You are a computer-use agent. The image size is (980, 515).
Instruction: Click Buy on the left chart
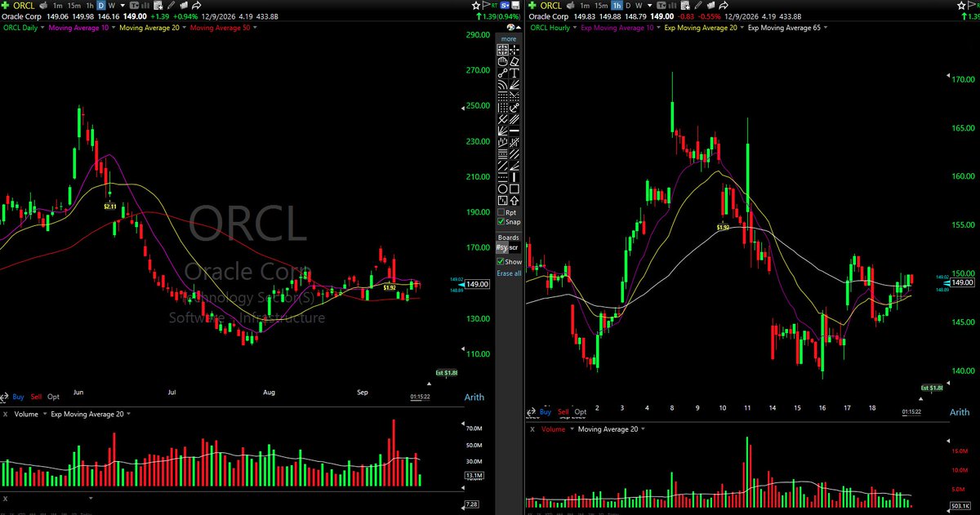(18, 397)
